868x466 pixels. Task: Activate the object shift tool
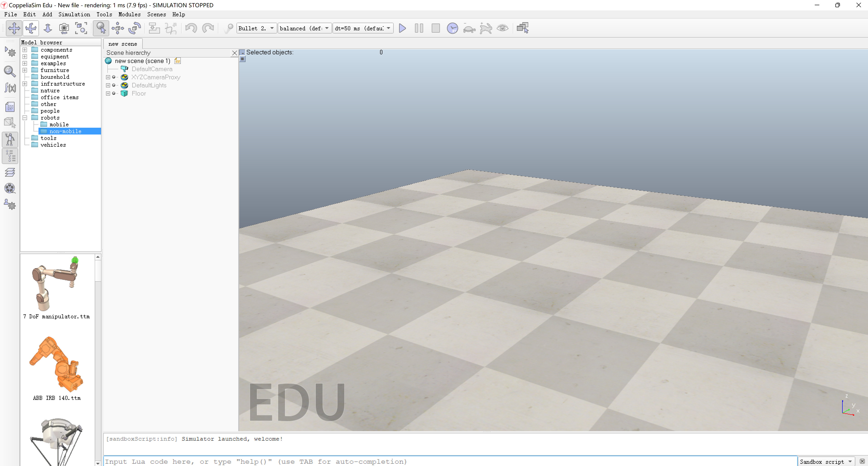click(118, 28)
